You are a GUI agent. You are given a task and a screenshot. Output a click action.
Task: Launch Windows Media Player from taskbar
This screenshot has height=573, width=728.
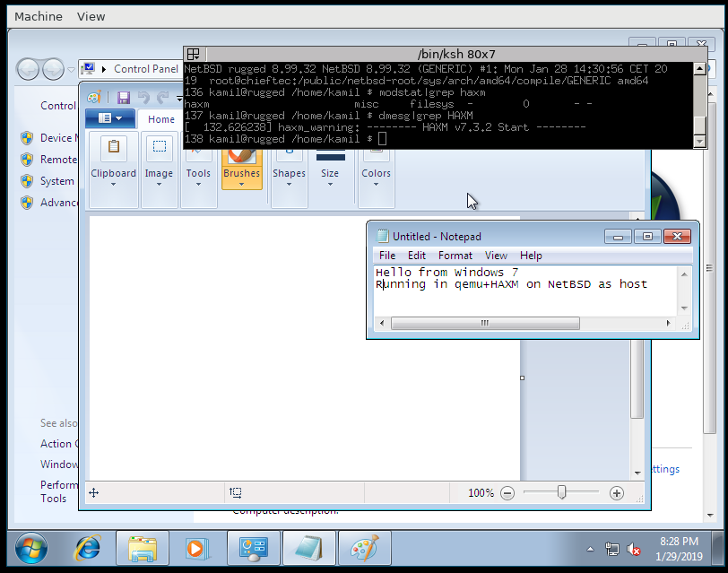pyautogui.click(x=196, y=547)
